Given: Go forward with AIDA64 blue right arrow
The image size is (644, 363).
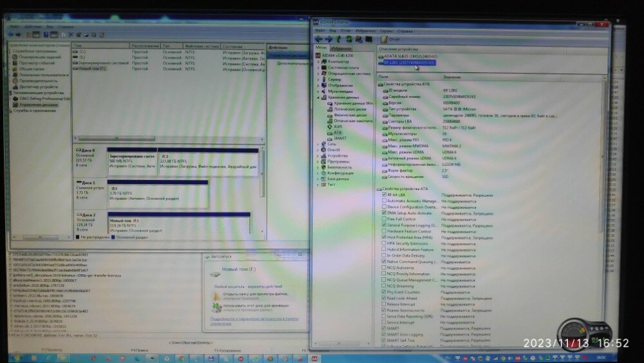Looking at the screenshot, I should coord(328,39).
